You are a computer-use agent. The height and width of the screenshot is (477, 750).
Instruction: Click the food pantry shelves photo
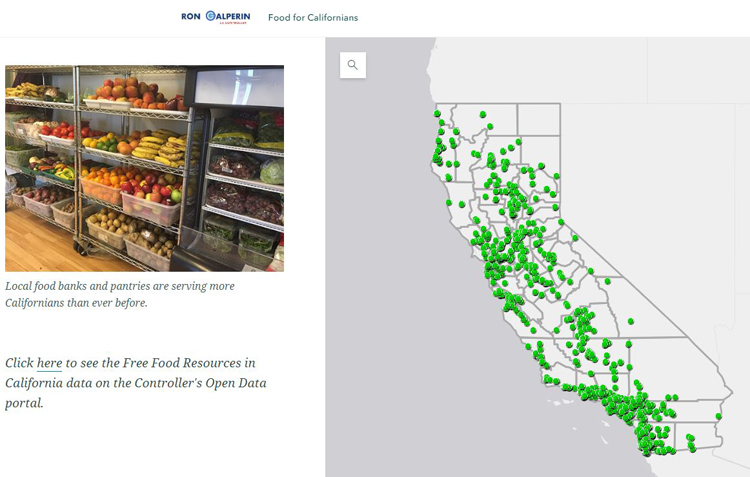[x=144, y=168]
